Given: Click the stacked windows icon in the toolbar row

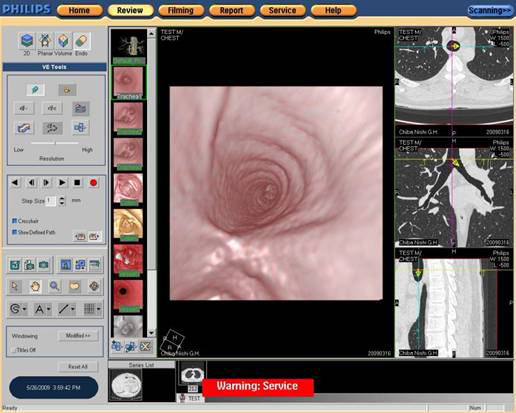Looking at the screenshot, I should click(x=95, y=265).
